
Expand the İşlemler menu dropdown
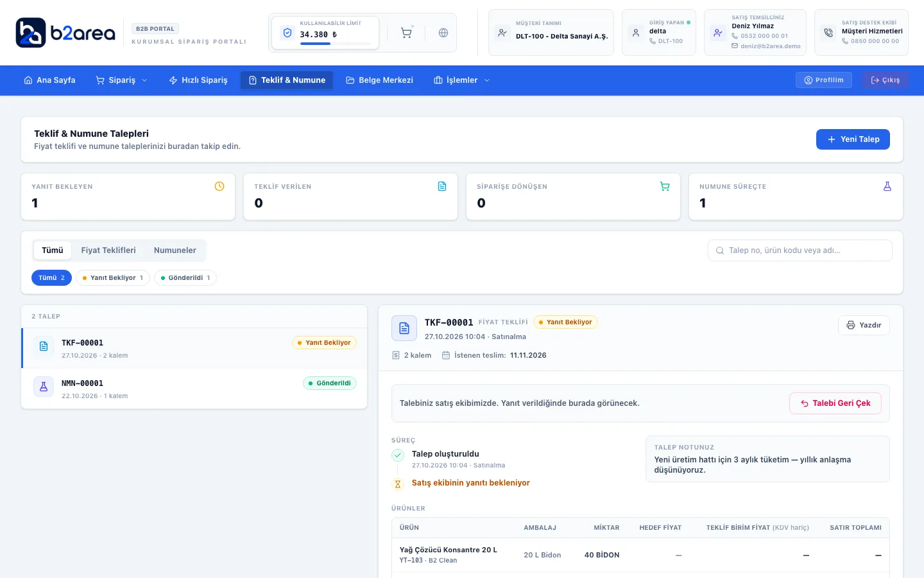click(462, 80)
